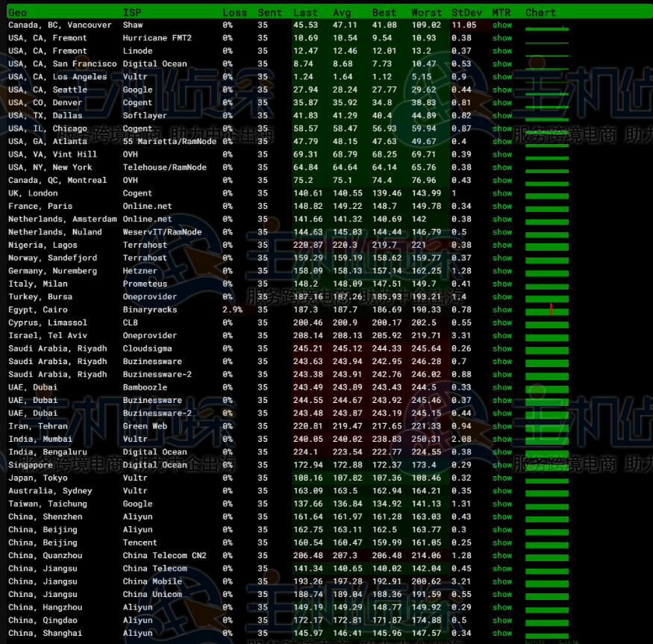Click the Geo column header
The width and height of the screenshot is (653, 644).
17,13
